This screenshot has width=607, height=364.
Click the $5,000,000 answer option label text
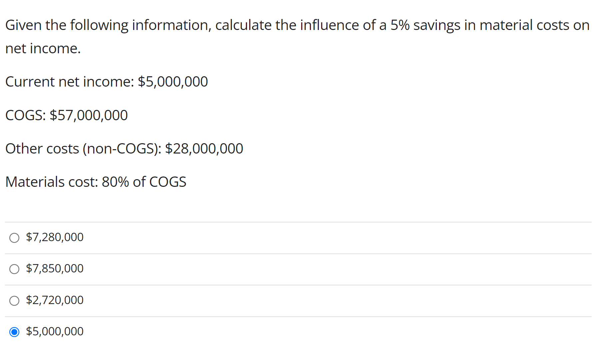pyautogui.click(x=55, y=331)
